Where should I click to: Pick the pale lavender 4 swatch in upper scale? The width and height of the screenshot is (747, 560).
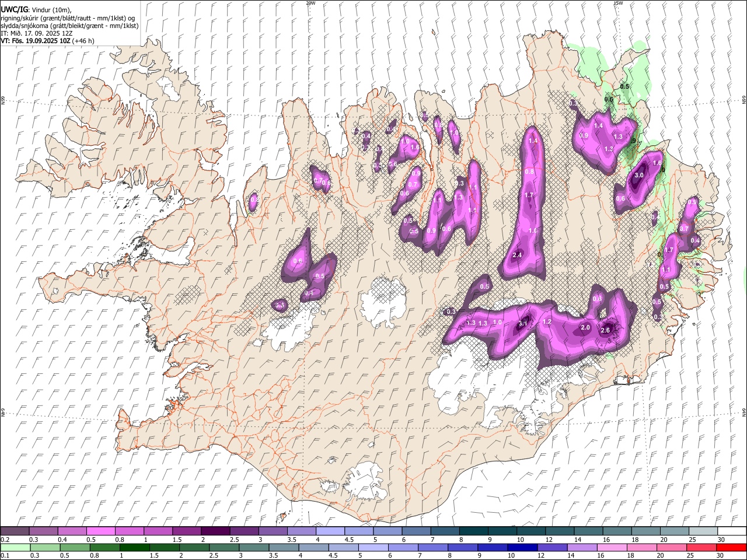coord(330,531)
